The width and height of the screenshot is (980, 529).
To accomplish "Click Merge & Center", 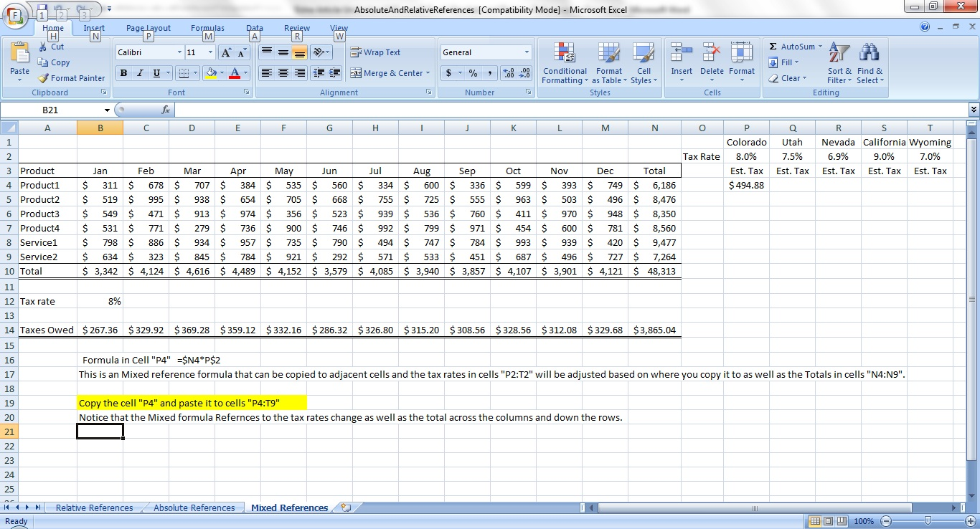I will point(385,73).
